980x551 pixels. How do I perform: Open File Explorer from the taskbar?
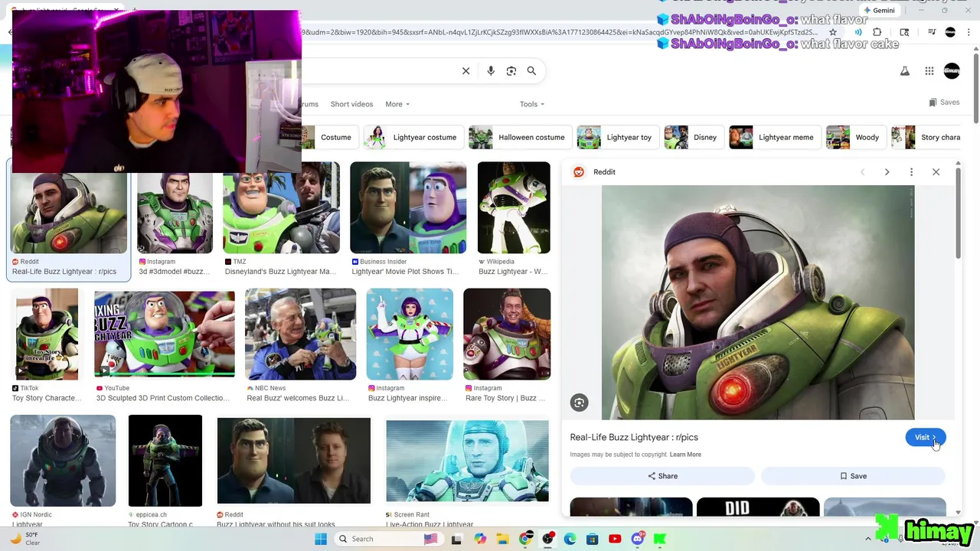[503, 539]
